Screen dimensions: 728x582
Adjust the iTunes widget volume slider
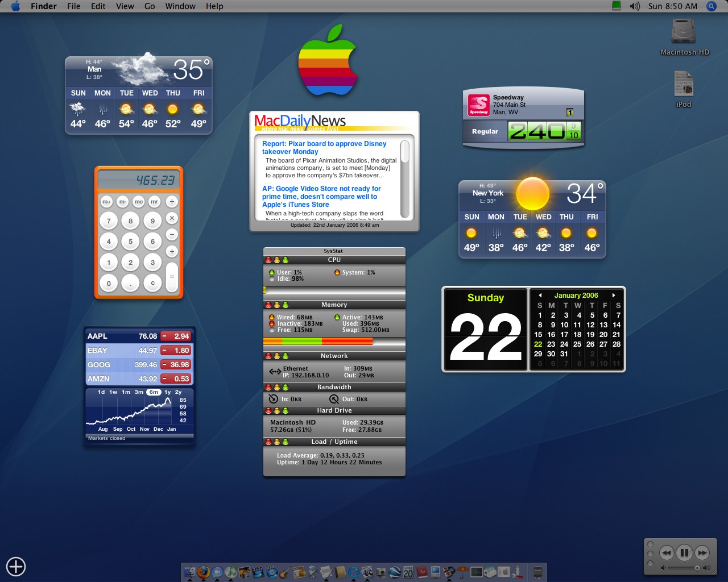(x=685, y=568)
